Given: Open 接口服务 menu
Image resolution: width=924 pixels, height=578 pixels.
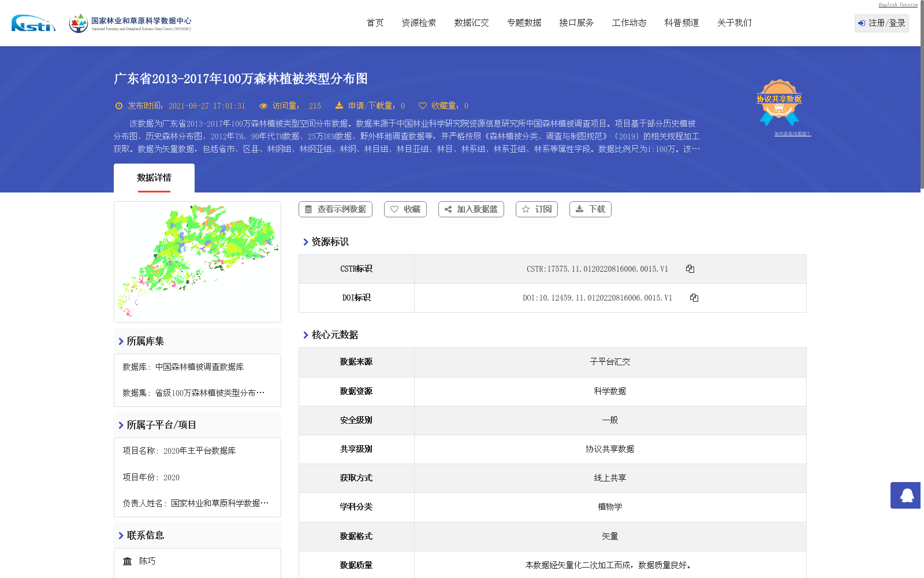Looking at the screenshot, I should point(576,23).
